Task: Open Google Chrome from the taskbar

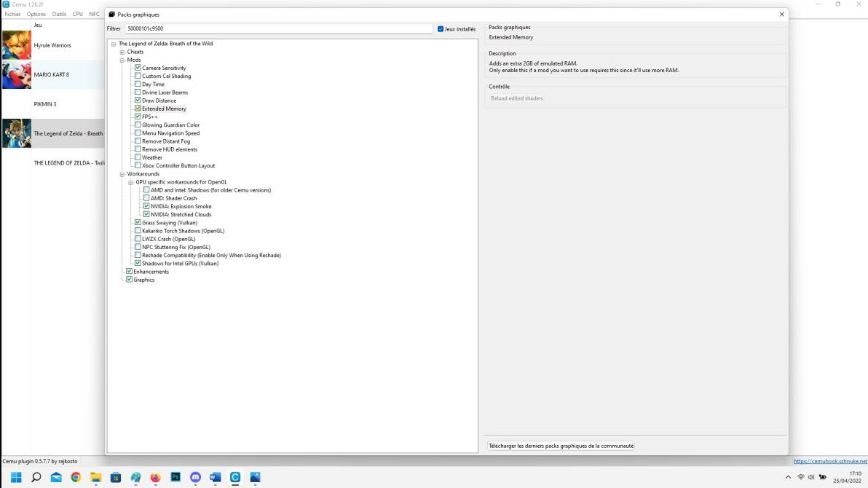Action: 76,477
